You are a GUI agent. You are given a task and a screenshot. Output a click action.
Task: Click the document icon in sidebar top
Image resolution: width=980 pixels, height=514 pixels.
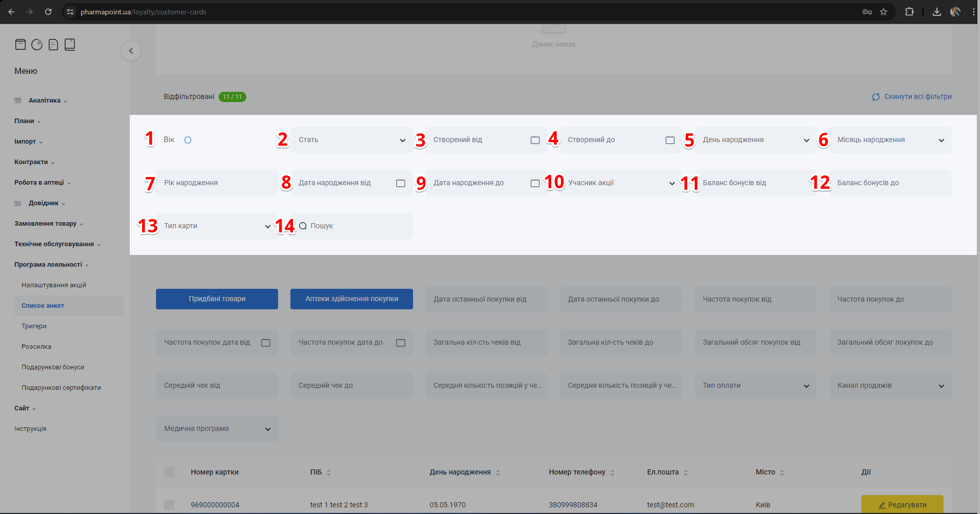point(53,45)
